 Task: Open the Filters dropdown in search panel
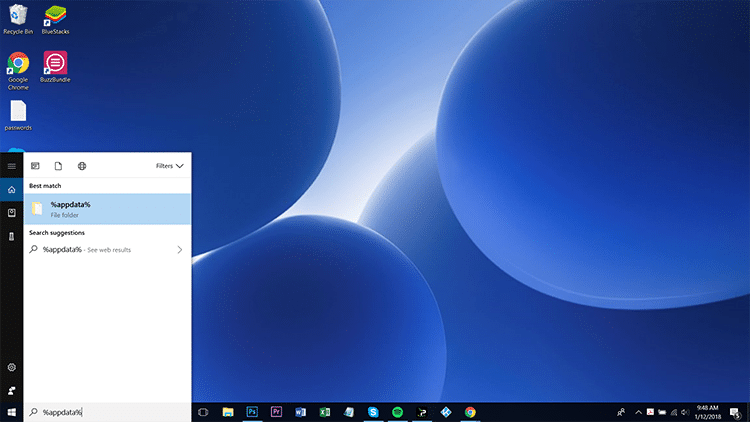[x=169, y=166]
